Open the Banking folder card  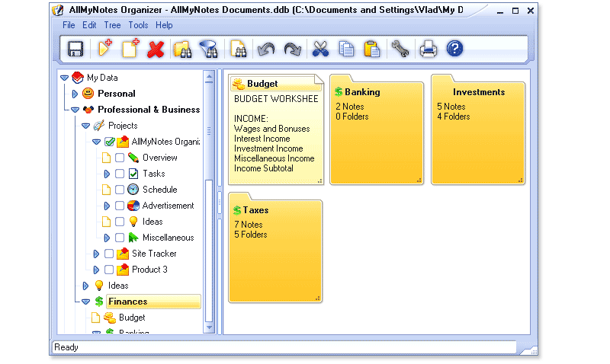tap(377, 129)
